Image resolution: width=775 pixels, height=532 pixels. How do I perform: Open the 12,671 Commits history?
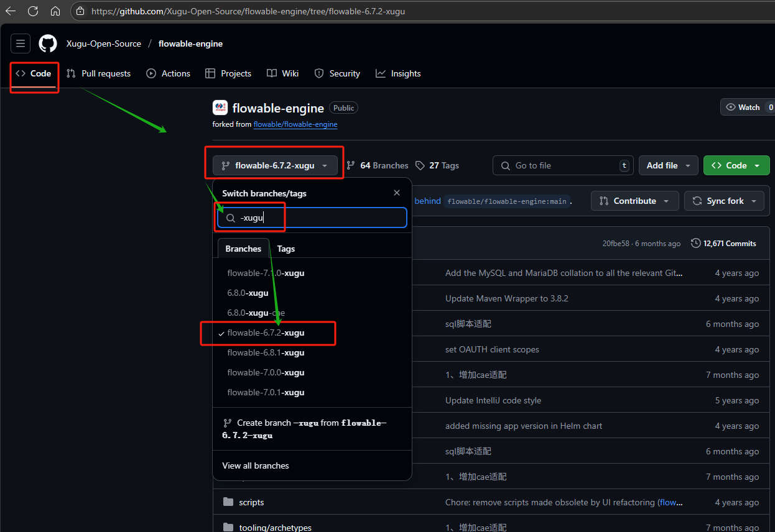(723, 244)
